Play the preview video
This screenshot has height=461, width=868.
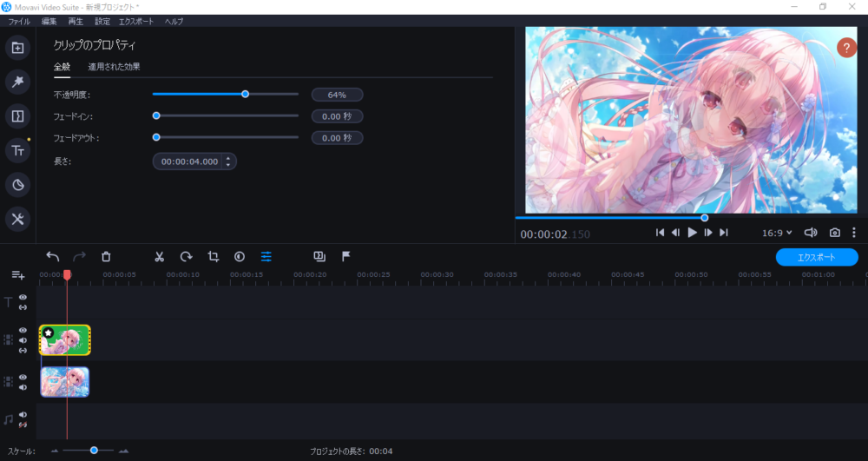(x=692, y=233)
